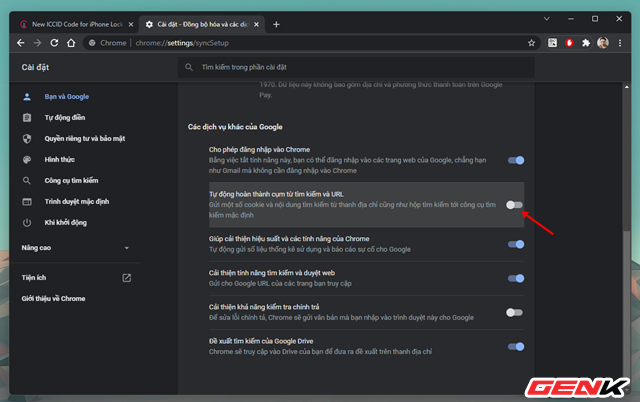The height and width of the screenshot is (402, 640).
Task: Expand the Nâng cao section
Action: click(76, 248)
